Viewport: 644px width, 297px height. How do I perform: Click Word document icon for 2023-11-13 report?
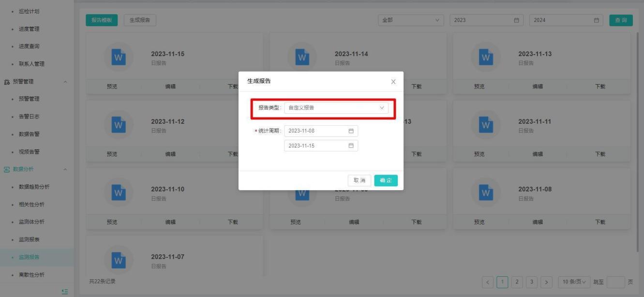pyautogui.click(x=486, y=58)
